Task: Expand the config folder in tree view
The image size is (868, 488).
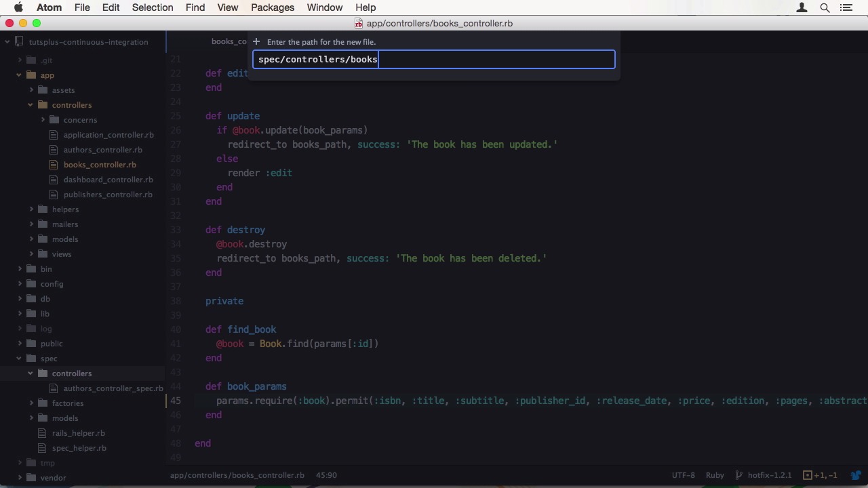Action: [20, 284]
